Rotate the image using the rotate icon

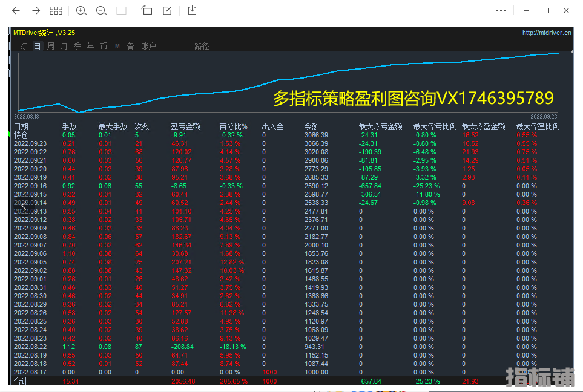147,10
